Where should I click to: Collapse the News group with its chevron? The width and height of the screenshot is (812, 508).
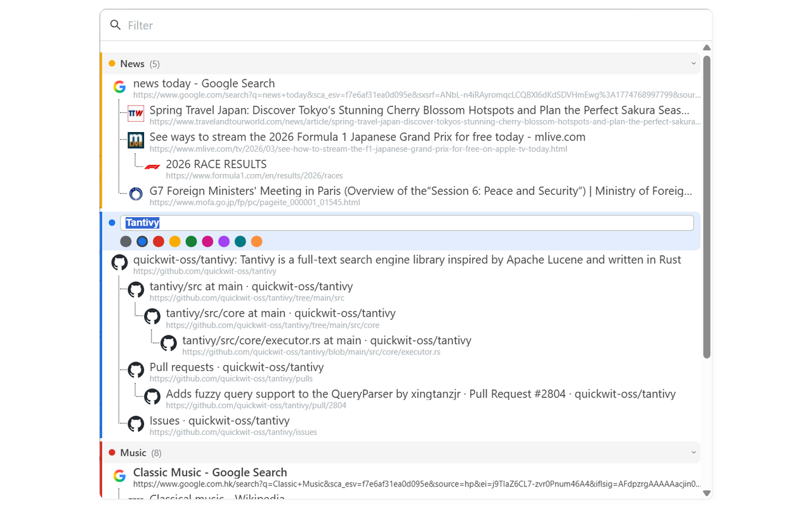tap(693, 63)
